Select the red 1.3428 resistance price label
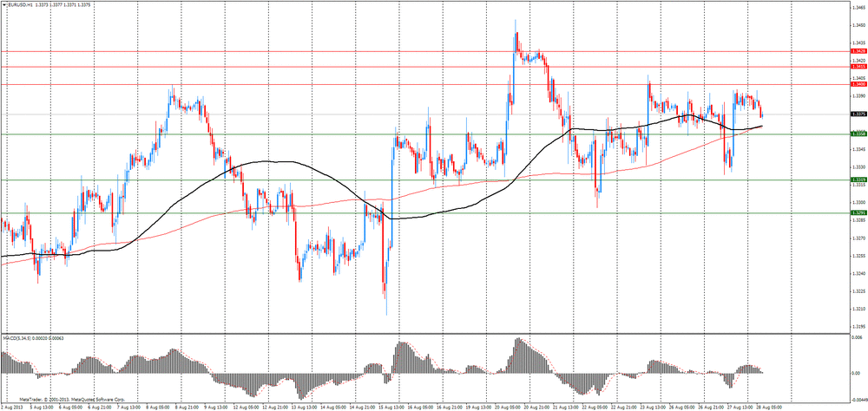Screen dimensions: 868x411 [858, 51]
